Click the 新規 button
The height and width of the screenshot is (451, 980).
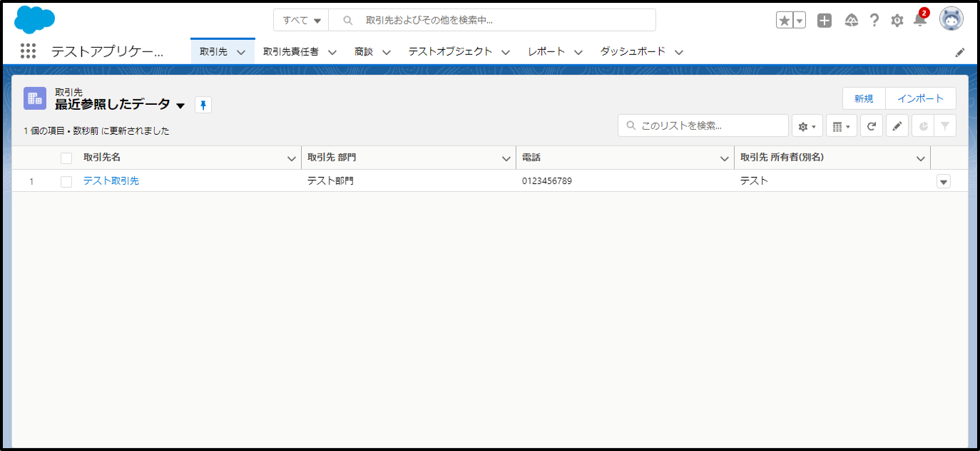point(863,98)
